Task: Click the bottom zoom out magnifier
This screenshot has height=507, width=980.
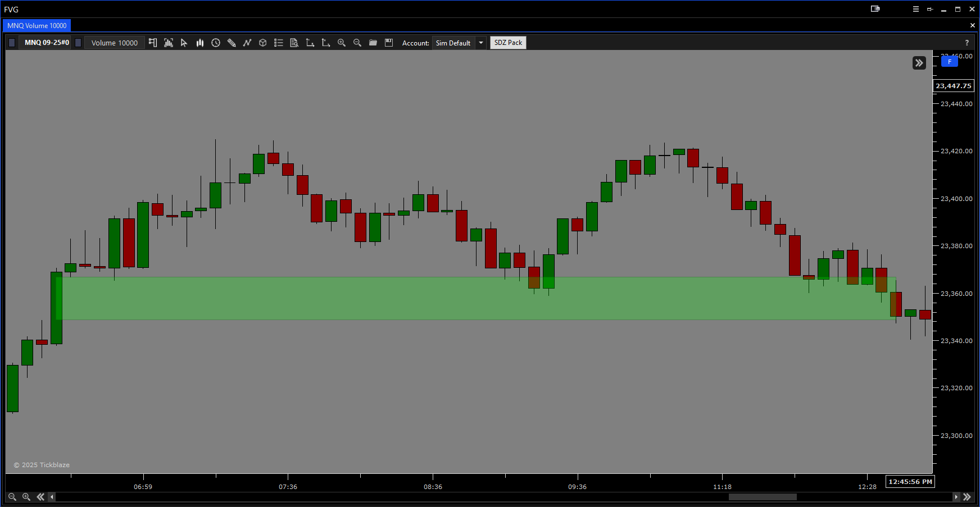Action: 12,497
